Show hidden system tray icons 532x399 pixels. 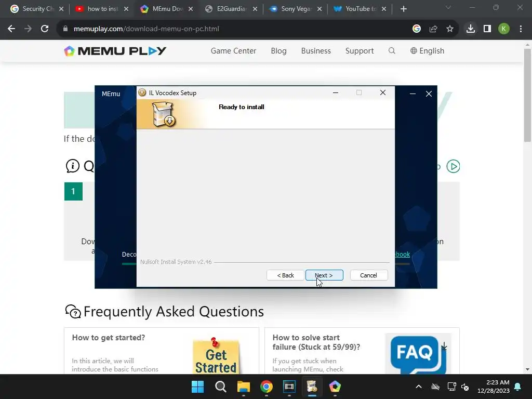click(x=419, y=387)
